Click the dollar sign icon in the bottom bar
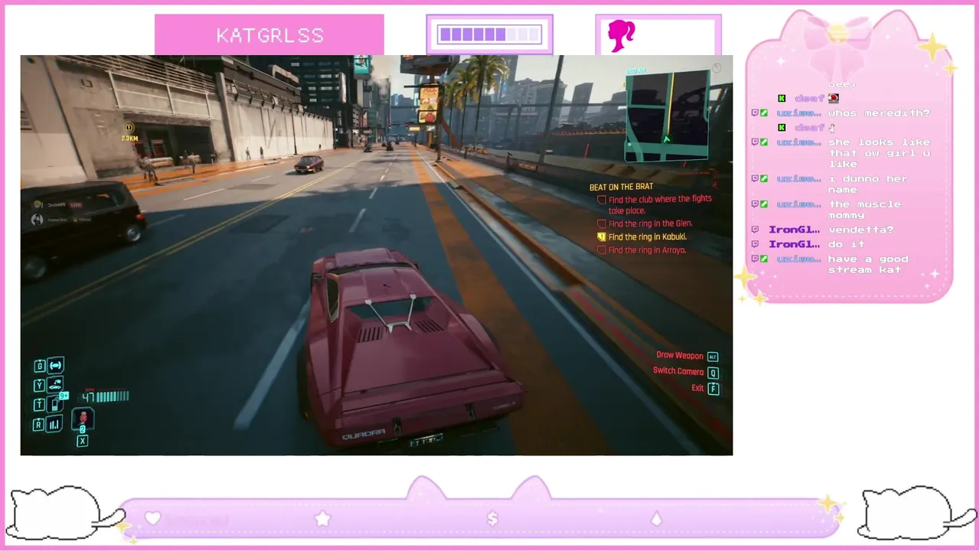980x551 pixels. (x=492, y=519)
